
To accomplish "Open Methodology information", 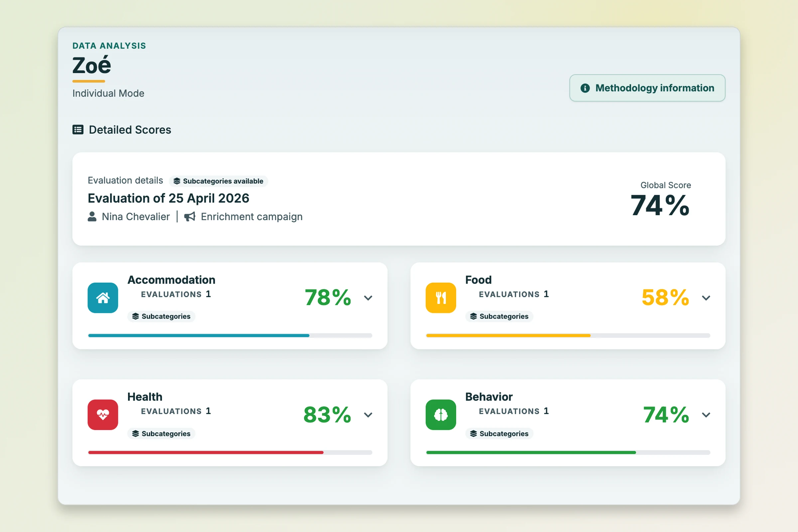I will [647, 88].
